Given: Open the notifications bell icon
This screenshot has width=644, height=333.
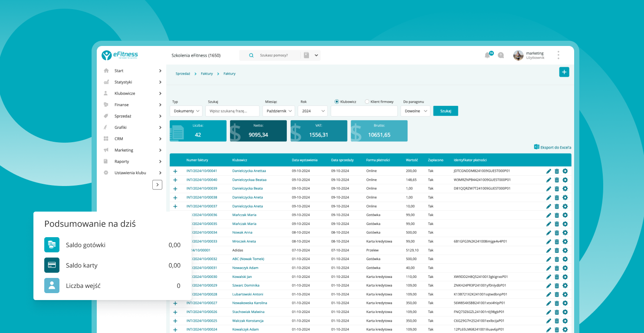Looking at the screenshot, I should [487, 55].
